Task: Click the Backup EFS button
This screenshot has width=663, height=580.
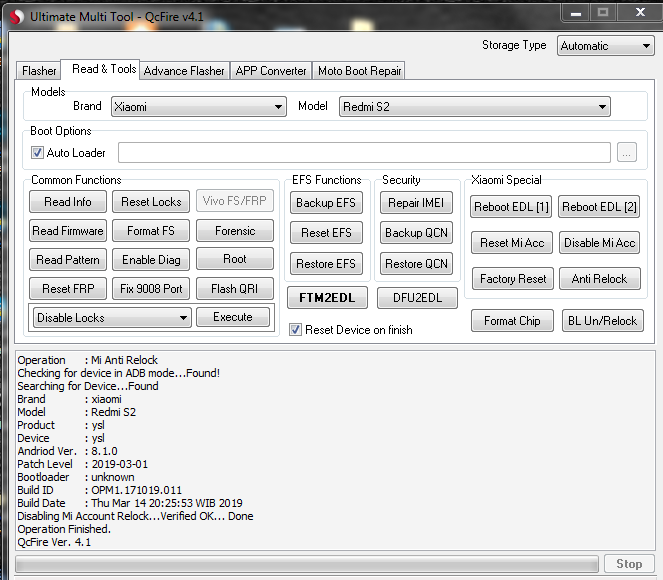Action: 326,202
